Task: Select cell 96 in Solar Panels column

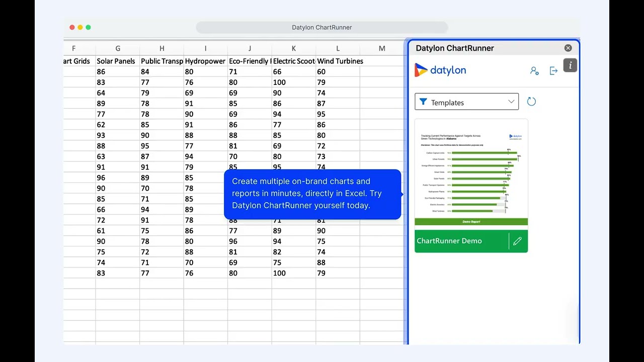Action: tap(118, 177)
